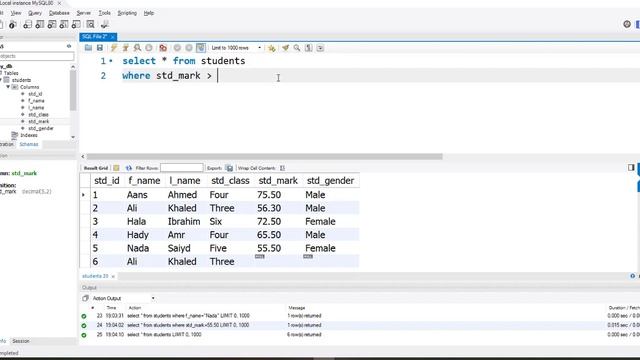Click the Stop query execution icon
The height and width of the screenshot is (360, 640).
coord(149,48)
